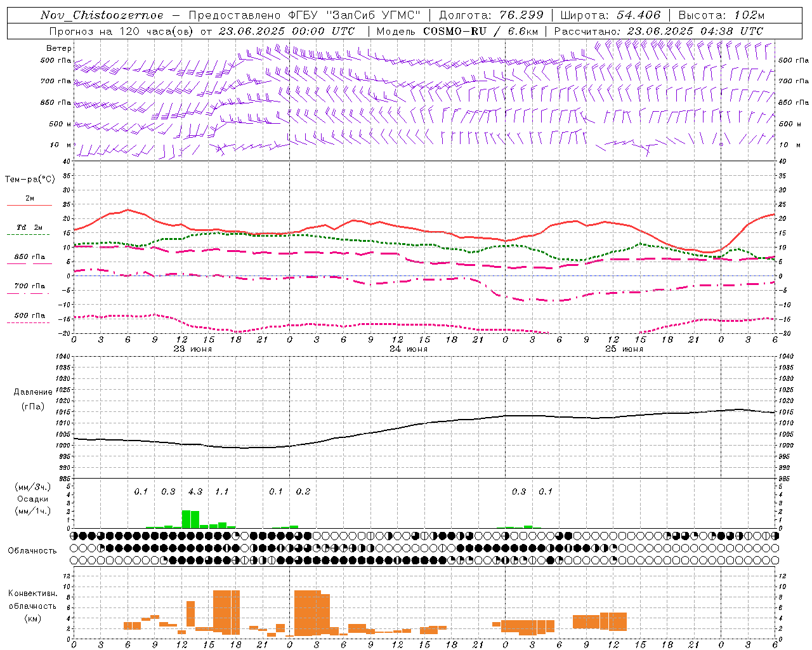Click the 0.2 three-hour precipitation value
The height and width of the screenshot is (650, 812).
pyautogui.click(x=303, y=492)
